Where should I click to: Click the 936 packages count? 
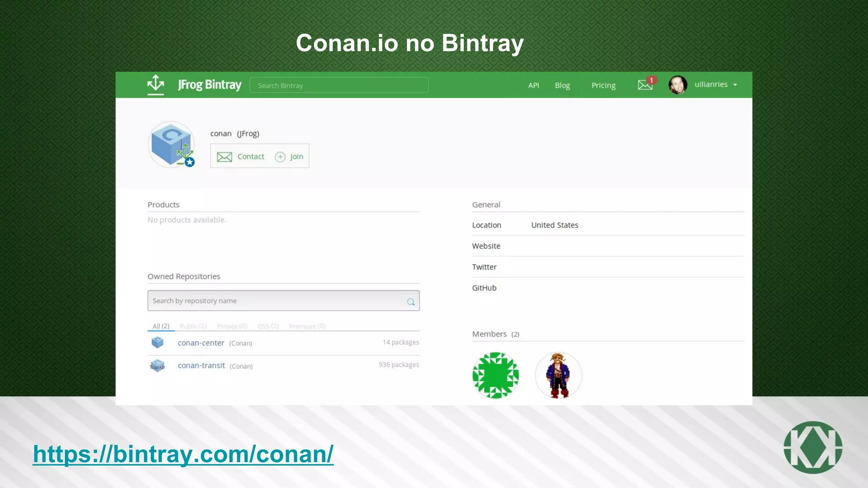point(399,365)
